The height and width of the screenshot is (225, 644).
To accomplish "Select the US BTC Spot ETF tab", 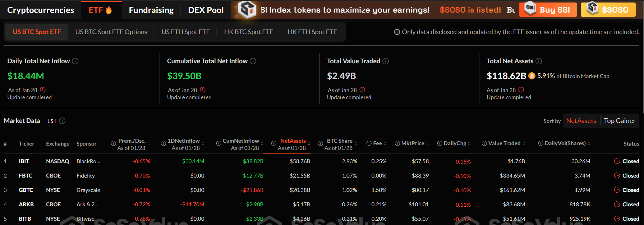I will 37,32.
